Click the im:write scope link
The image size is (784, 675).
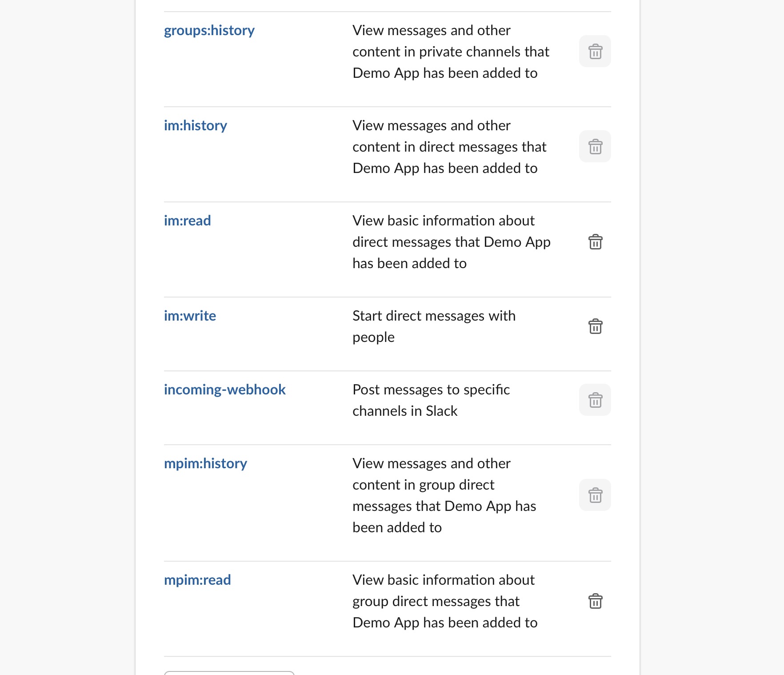[190, 316]
